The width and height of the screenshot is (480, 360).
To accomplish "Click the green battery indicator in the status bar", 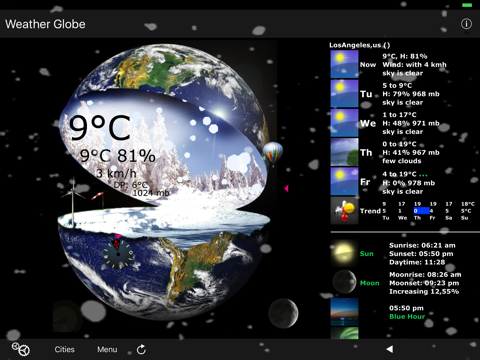I will click(467, 5).
